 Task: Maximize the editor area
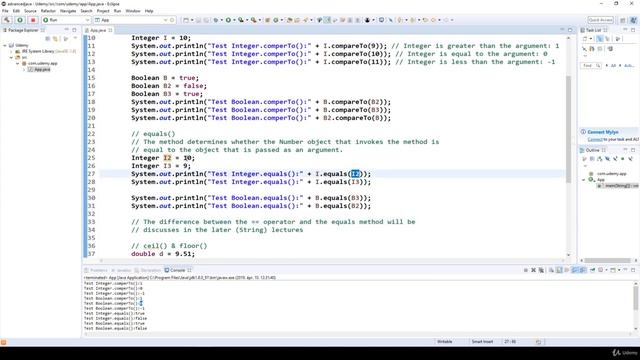tap(570, 30)
